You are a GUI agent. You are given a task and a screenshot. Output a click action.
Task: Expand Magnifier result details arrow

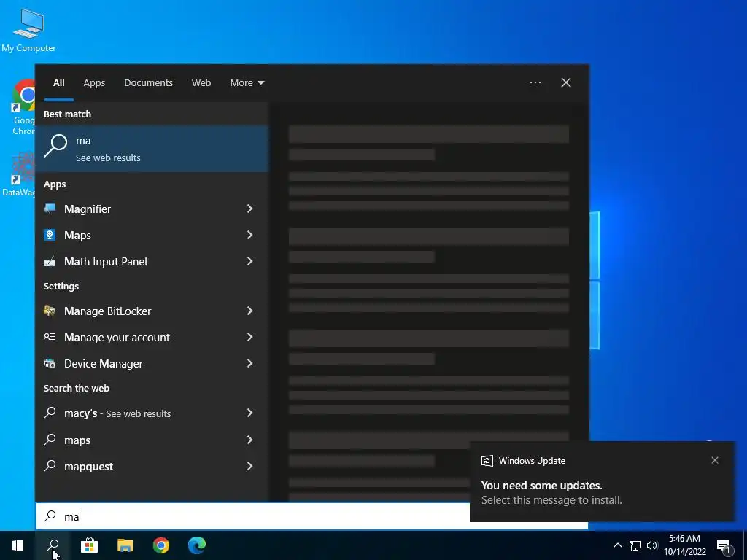coord(249,209)
